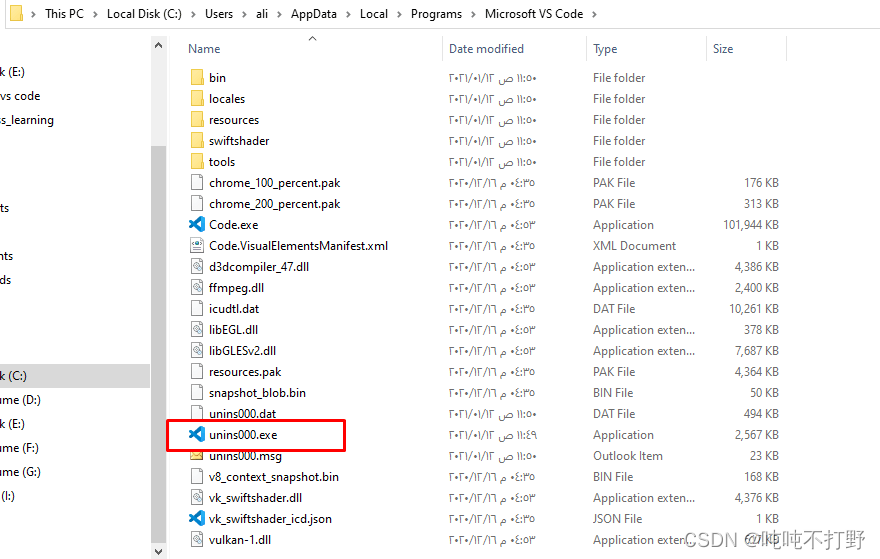Select the resources folder icon
The height and width of the screenshot is (559, 880).
(197, 120)
